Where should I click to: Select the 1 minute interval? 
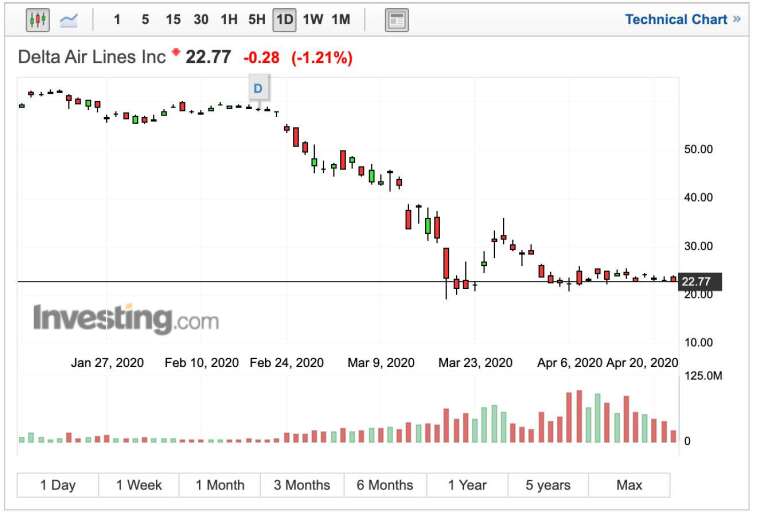117,20
